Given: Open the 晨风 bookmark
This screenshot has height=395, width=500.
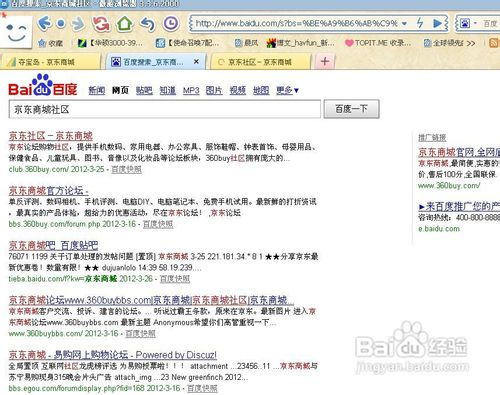Looking at the screenshot, I should pos(246,43).
